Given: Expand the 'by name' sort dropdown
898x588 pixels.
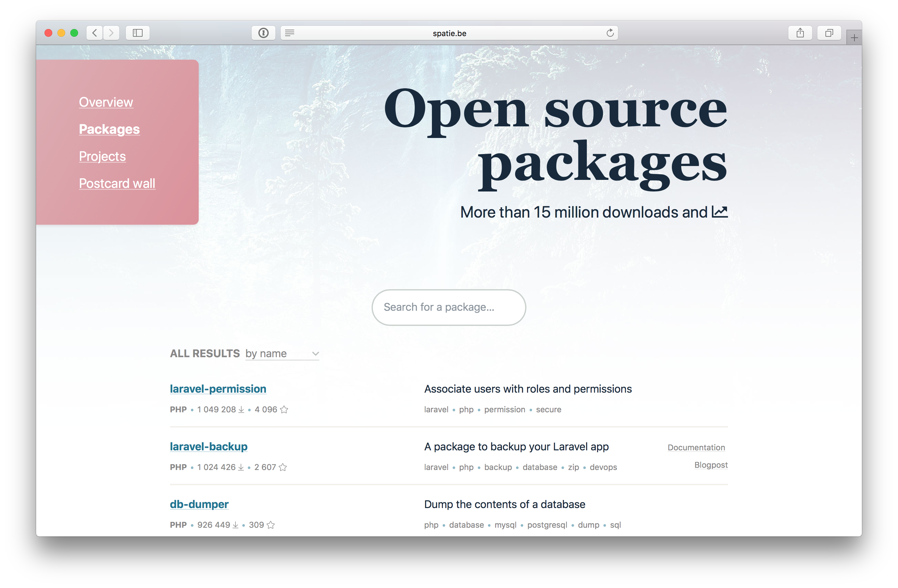Looking at the screenshot, I should [282, 353].
